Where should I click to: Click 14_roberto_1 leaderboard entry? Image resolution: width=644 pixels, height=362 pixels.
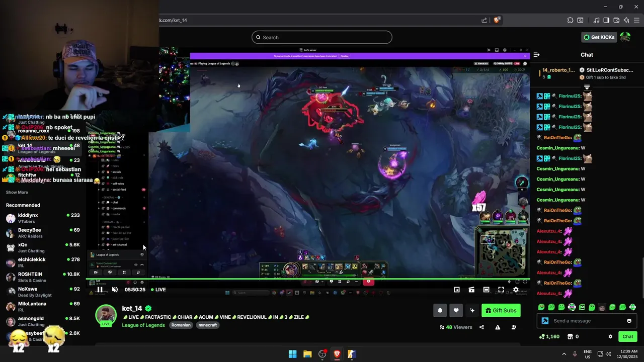(557, 73)
